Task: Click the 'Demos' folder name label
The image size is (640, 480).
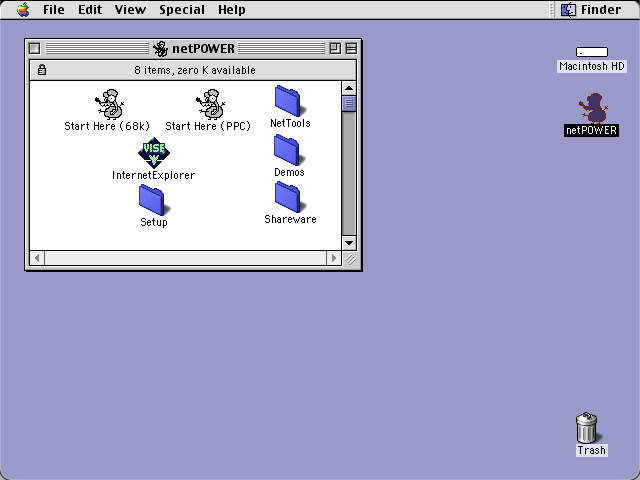Action: [x=289, y=172]
